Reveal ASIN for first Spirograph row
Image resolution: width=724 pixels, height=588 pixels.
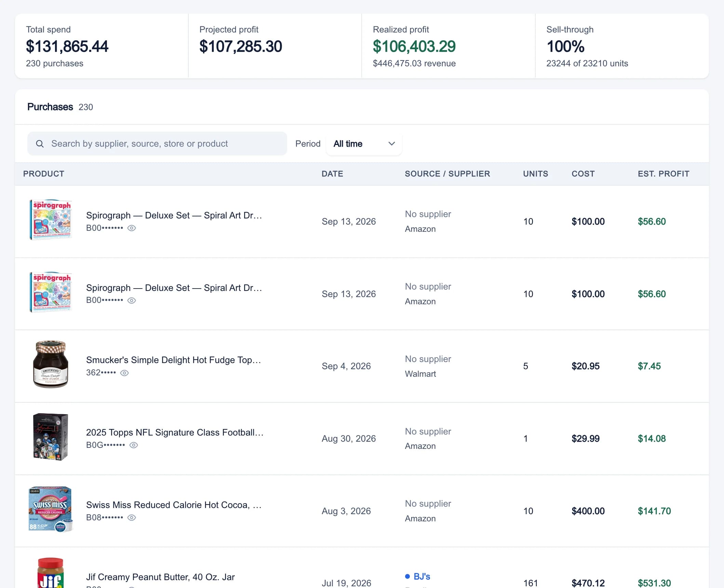pos(132,228)
